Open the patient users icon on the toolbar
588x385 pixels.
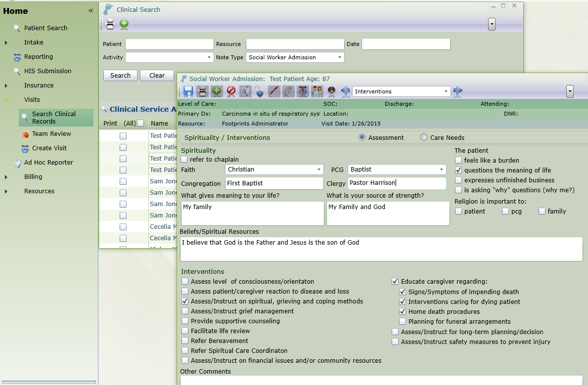point(317,91)
